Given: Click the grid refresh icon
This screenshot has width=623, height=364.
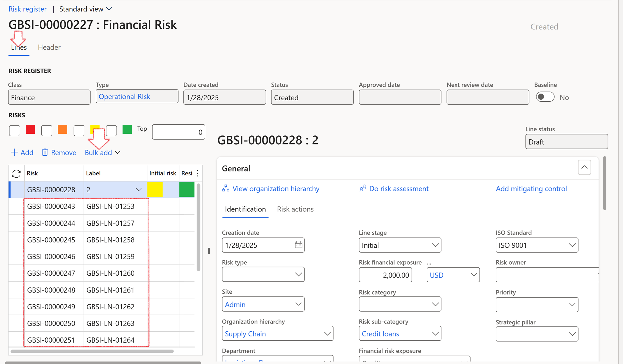Looking at the screenshot, I should click(16, 173).
